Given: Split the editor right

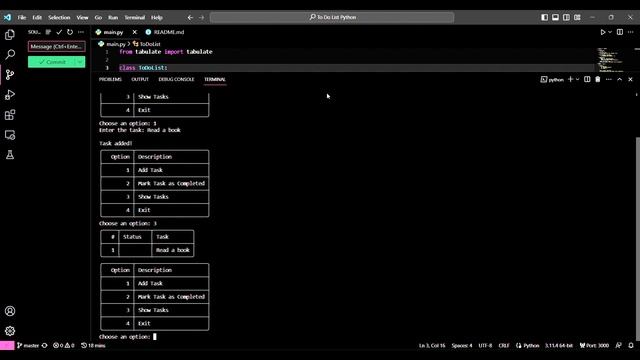Looking at the screenshot, I should click(x=620, y=32).
